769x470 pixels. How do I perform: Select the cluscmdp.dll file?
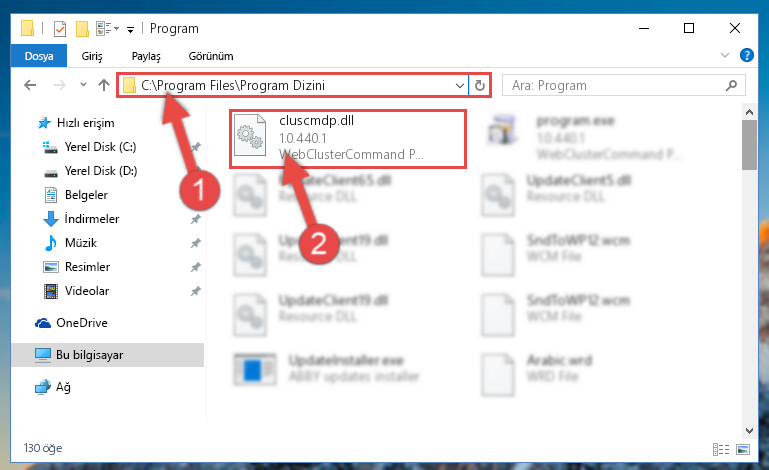[x=347, y=139]
